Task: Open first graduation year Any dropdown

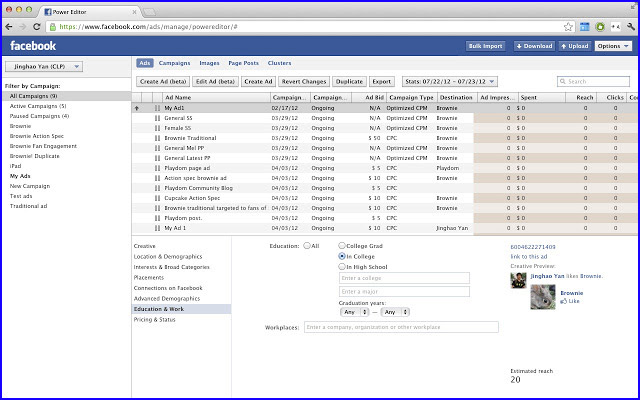Action: click(354, 312)
